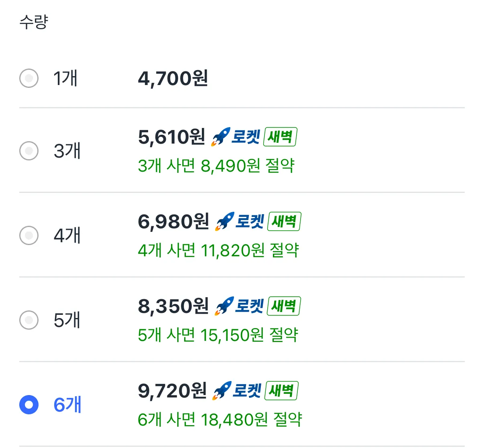Click the 새벽 badge next to 8,350원
Image resolution: width=484 pixels, height=448 pixels.
click(284, 306)
